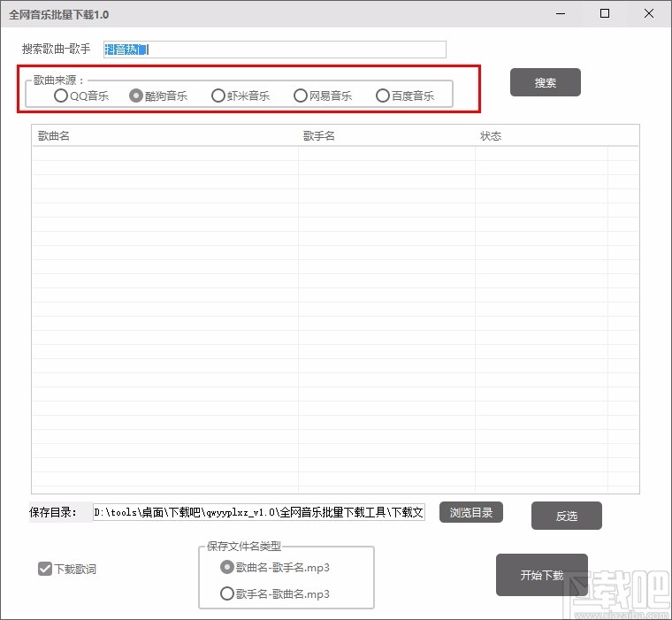Maximize the application window
The width and height of the screenshot is (672, 620).
605,14
